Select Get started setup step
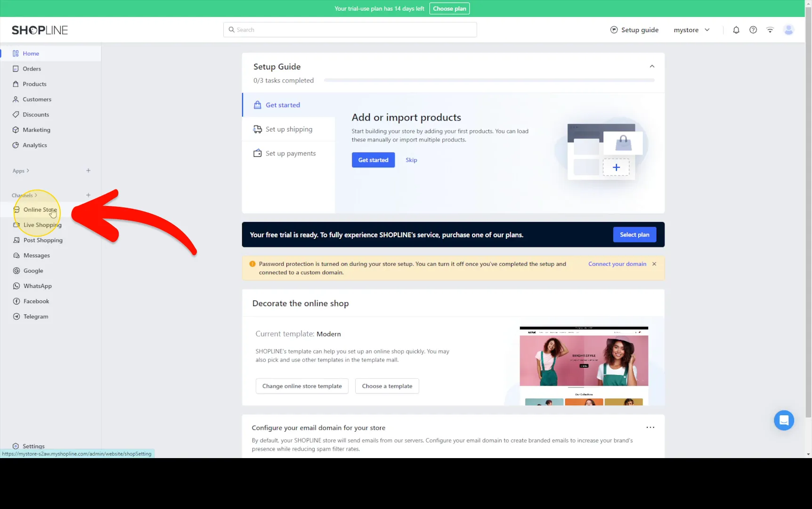Viewport: 812px width, 509px height. 289,105
